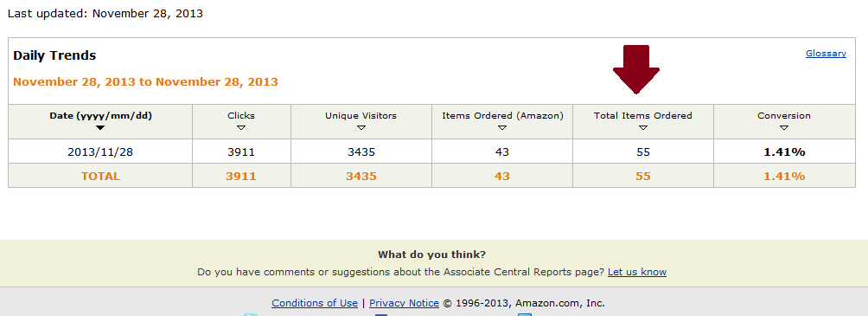868x316 pixels.
Task: Click the orange TOTAL row label
Action: tap(100, 177)
